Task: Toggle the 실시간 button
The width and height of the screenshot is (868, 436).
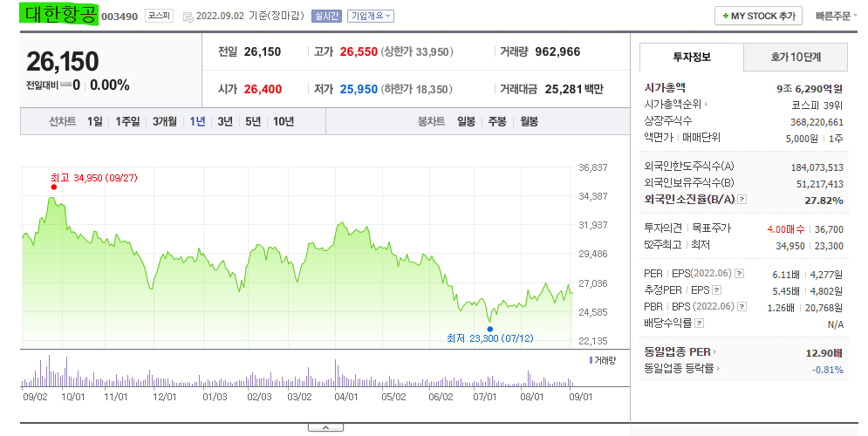Action: (326, 16)
